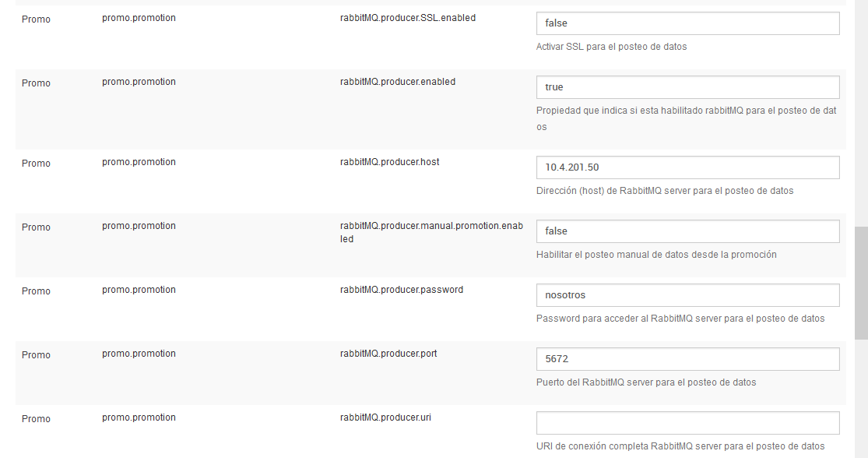Click the "URI de conexión completa" description

point(680,446)
